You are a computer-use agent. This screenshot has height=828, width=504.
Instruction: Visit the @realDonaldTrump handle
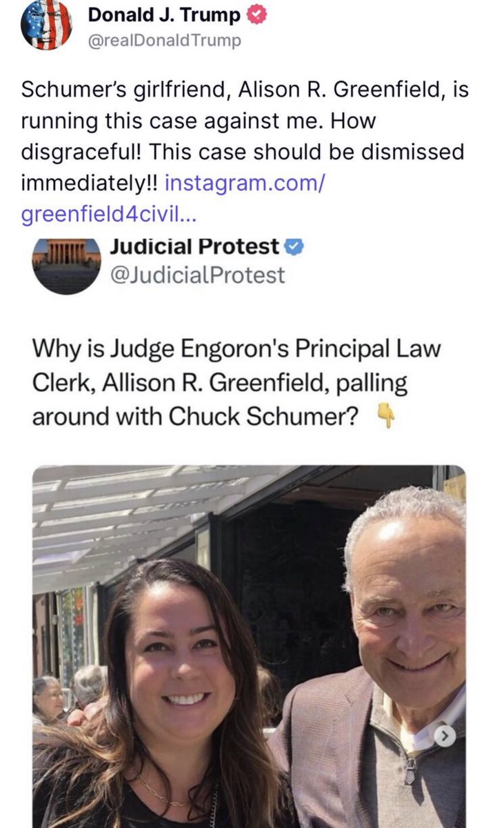[165, 41]
